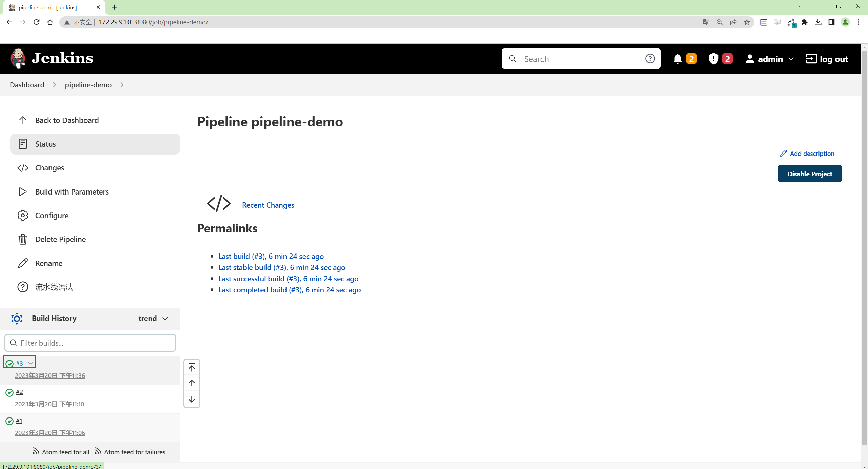Select the Status sidebar item
The width and height of the screenshot is (868, 469).
(x=95, y=144)
